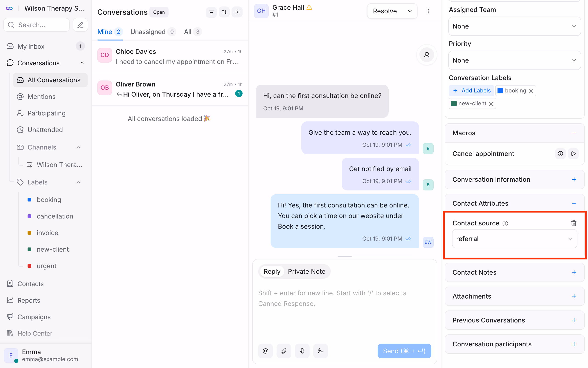
Task: Open the Assigned Team dropdown
Action: pyautogui.click(x=514, y=26)
